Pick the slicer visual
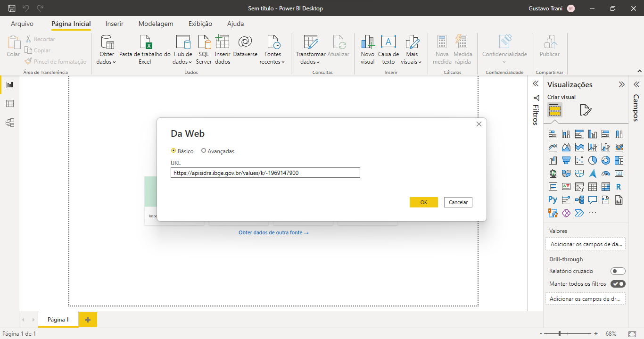 pos(579,187)
